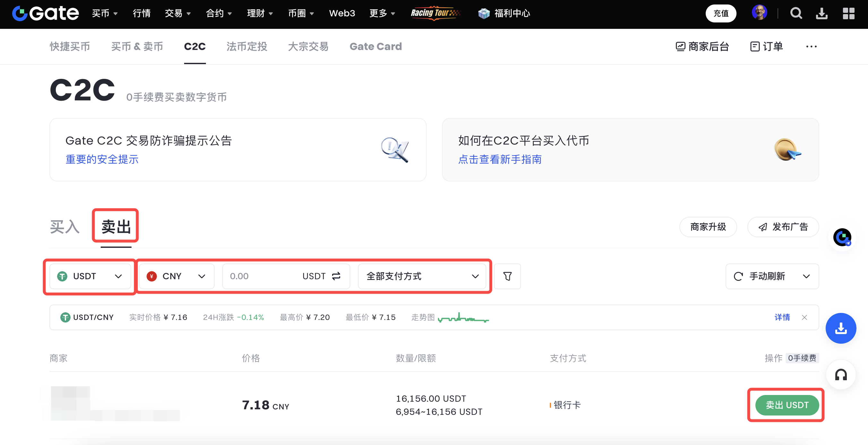Screen dimensions: 868x445
Task: Open the apps grid icon
Action: click(x=848, y=13)
